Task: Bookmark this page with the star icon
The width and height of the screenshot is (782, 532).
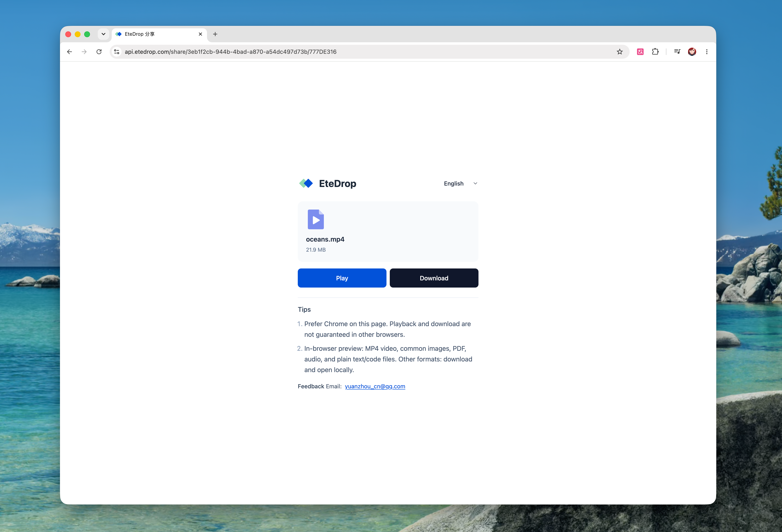Action: coord(620,52)
